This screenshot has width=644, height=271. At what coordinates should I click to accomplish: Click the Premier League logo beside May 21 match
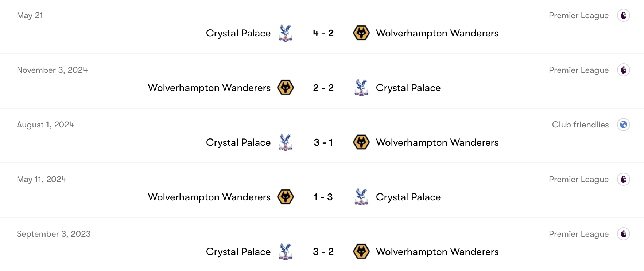624,15
